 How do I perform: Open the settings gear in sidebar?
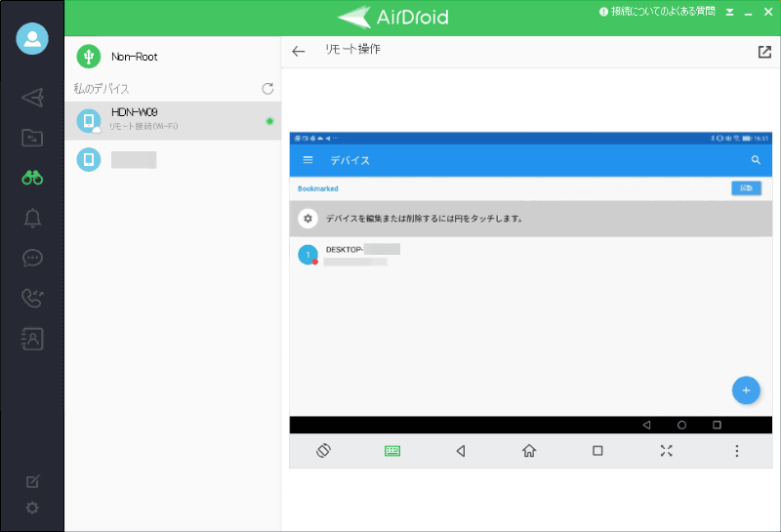point(32,508)
